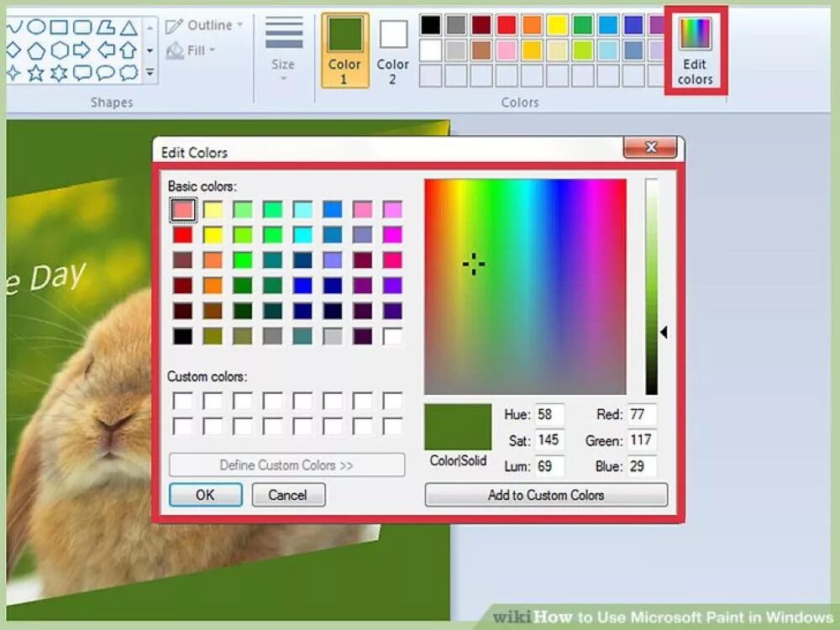Open the Fill dropdown
Screen dimensions: 840x630
pos(191,50)
